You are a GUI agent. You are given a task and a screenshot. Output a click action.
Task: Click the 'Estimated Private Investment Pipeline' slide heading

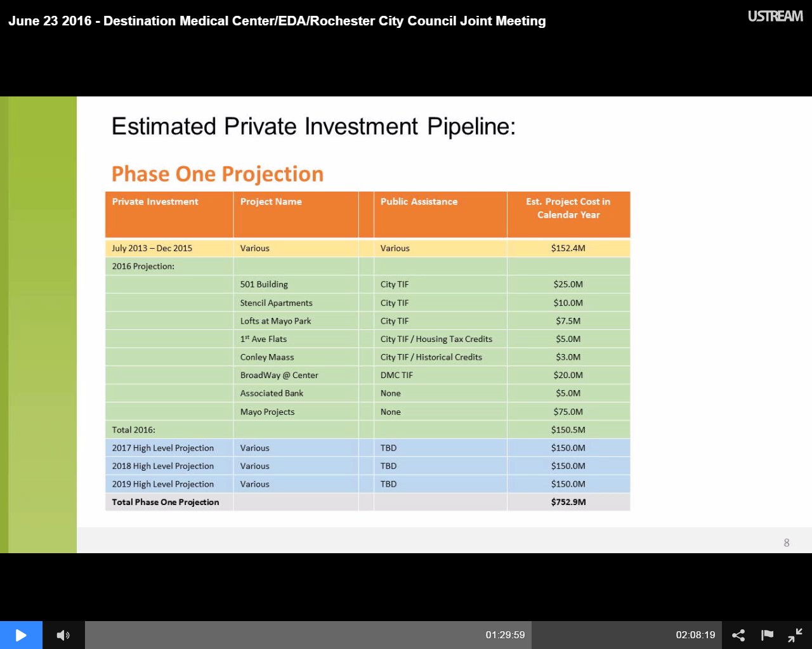(313, 126)
